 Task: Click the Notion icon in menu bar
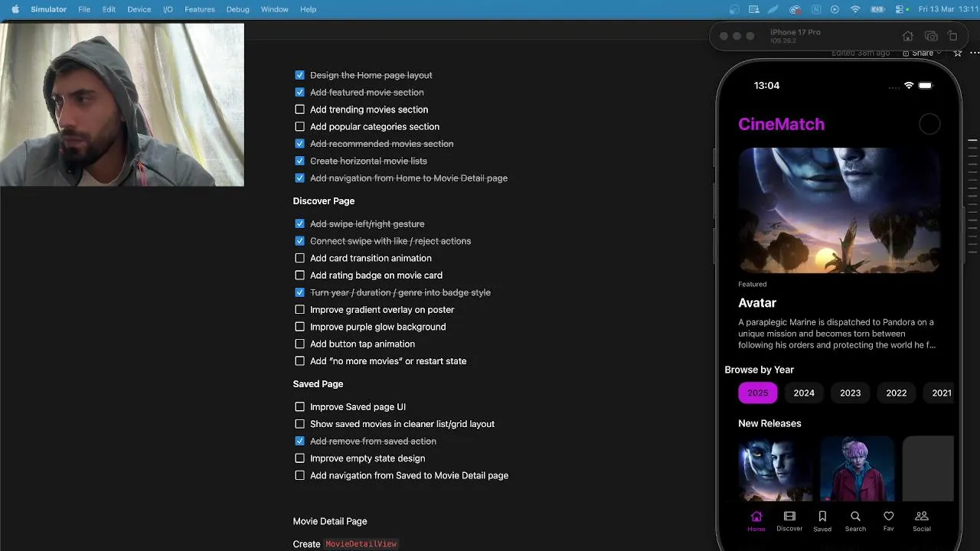(x=815, y=9)
